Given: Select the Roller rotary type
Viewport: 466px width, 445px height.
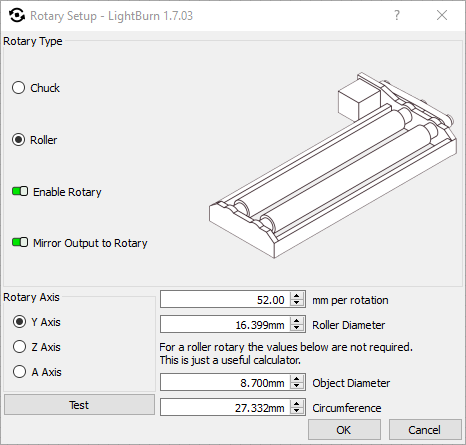Looking at the screenshot, I should (x=19, y=140).
